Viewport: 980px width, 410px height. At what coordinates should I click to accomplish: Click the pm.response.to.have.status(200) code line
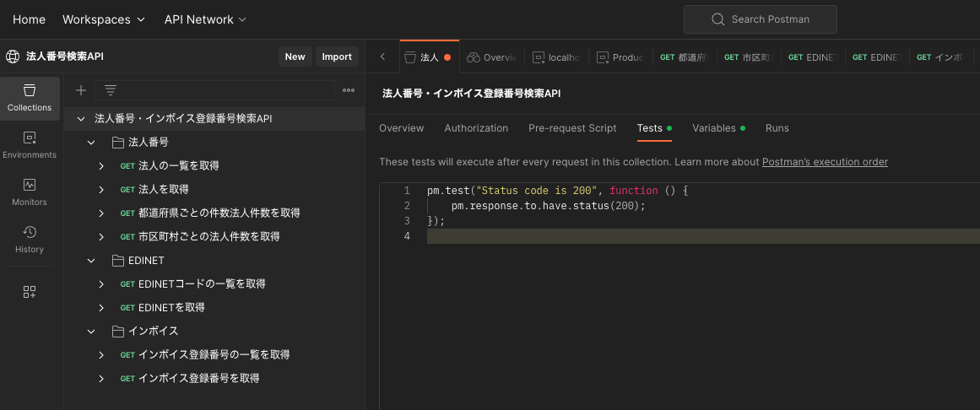click(548, 206)
